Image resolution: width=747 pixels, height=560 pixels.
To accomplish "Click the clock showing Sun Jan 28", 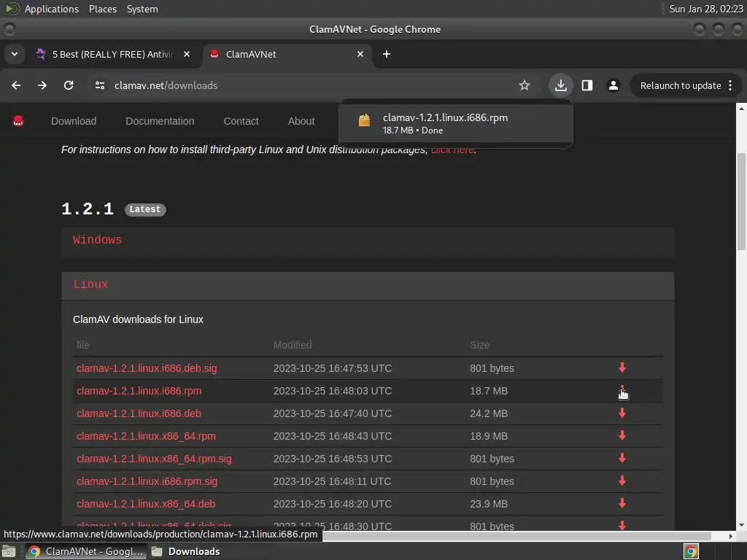I will (705, 9).
